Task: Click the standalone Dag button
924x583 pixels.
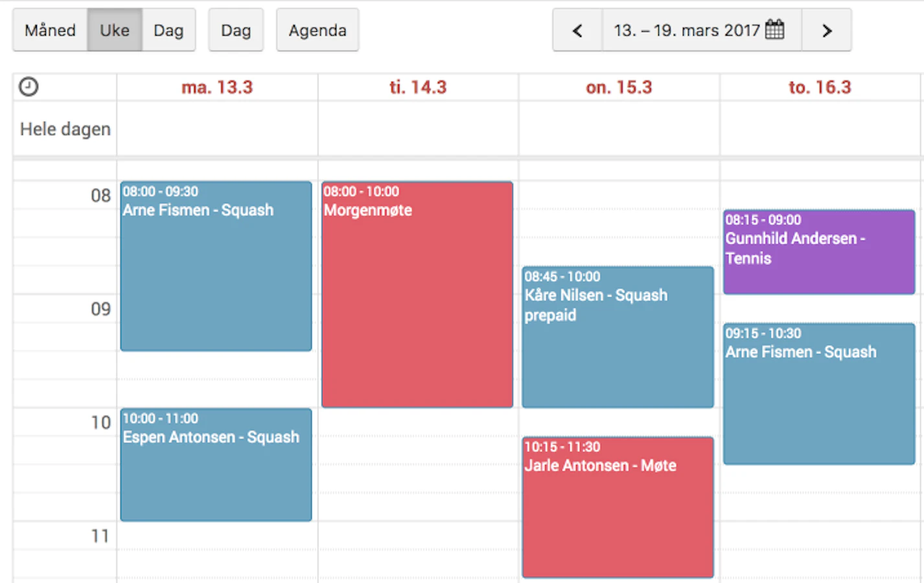Action: tap(236, 30)
